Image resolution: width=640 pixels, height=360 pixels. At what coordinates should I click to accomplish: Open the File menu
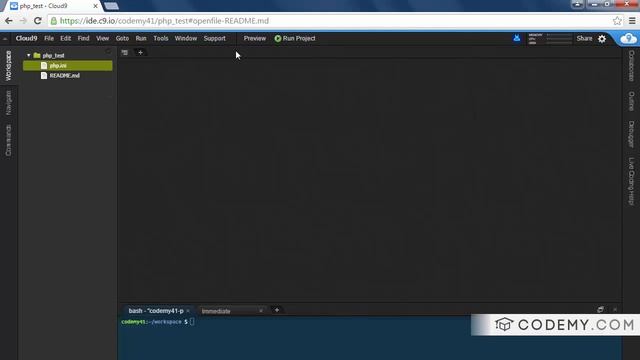(49, 38)
